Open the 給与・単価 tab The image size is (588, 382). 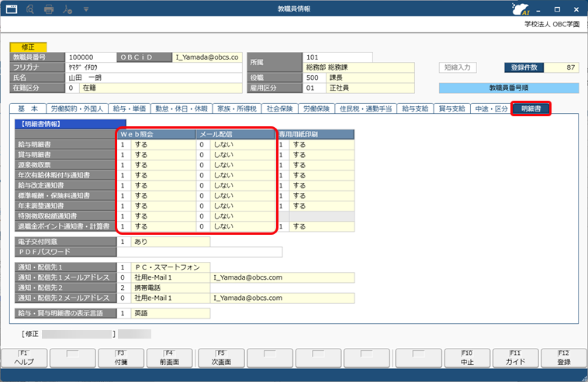click(130, 108)
